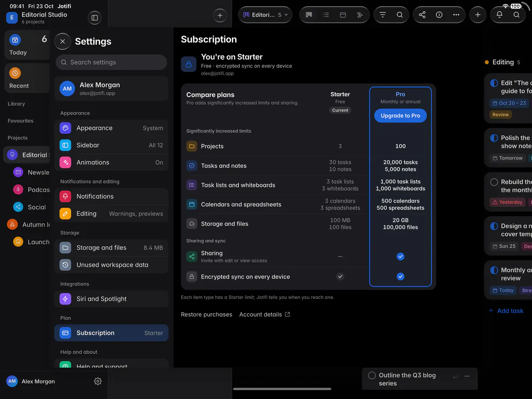Open Siri and Spotlight settings
The height and width of the screenshot is (399, 532).
pyautogui.click(x=111, y=299)
